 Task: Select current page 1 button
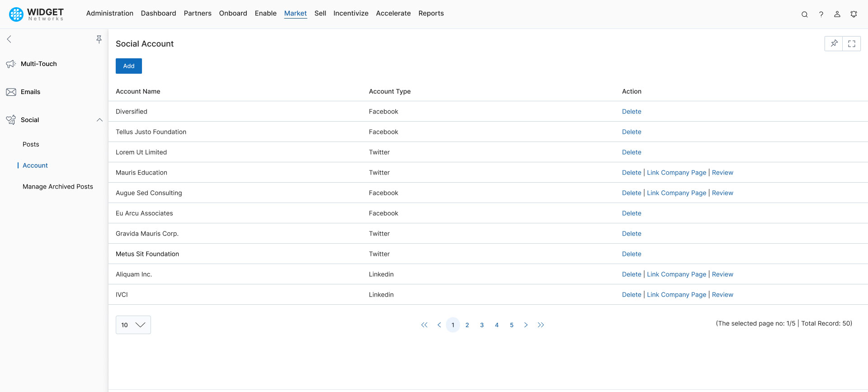(x=453, y=325)
